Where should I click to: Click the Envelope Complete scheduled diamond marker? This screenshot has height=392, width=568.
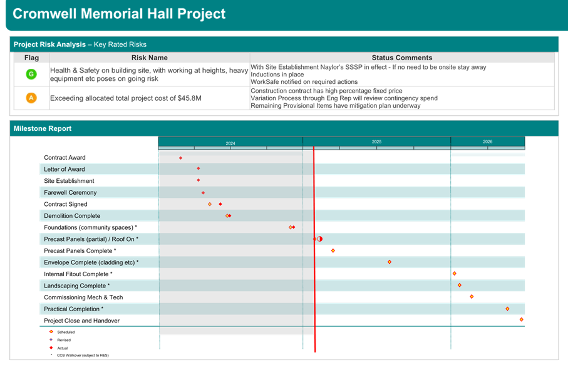click(x=390, y=262)
